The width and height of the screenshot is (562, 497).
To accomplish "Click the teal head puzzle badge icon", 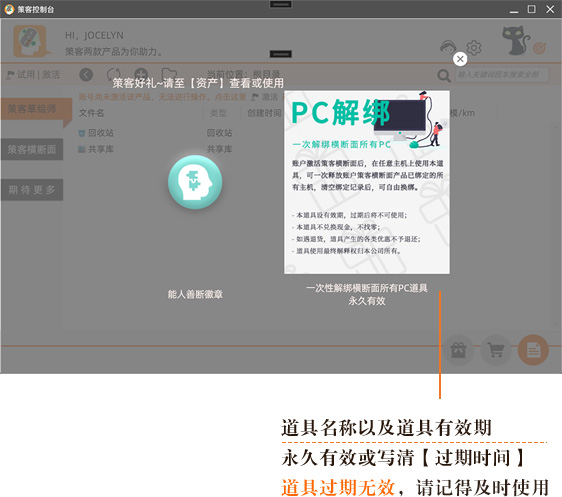I will (195, 182).
